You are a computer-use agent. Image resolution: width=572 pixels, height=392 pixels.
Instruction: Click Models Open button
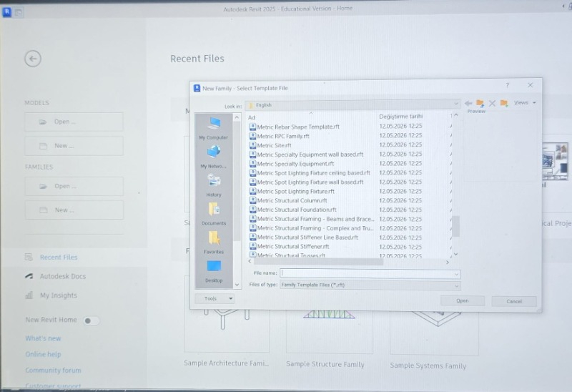(74, 122)
